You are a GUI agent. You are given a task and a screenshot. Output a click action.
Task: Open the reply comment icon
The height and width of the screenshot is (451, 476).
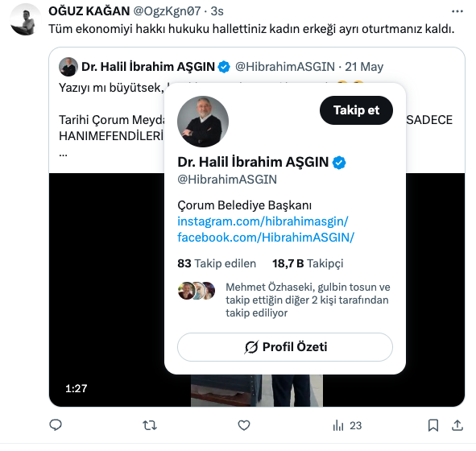(x=56, y=425)
